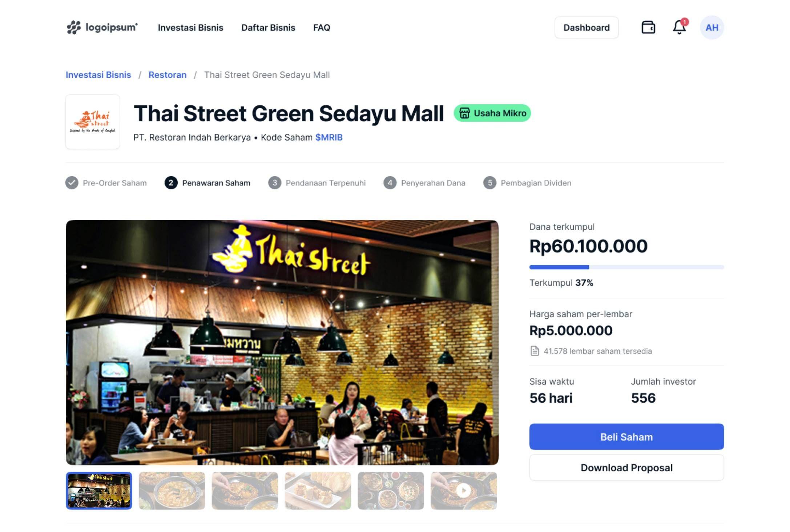790x532 pixels.
Task: Select the second gallery thumbnail of soup
Action: coord(172,491)
